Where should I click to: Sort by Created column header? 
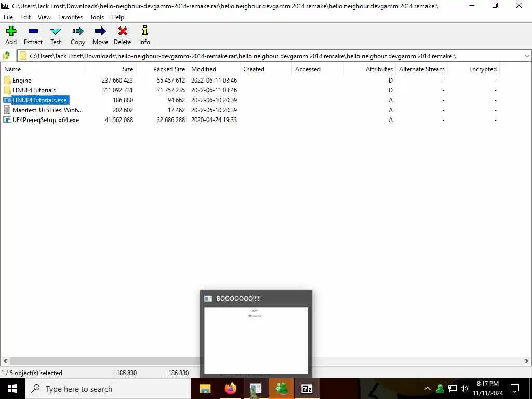266,69
